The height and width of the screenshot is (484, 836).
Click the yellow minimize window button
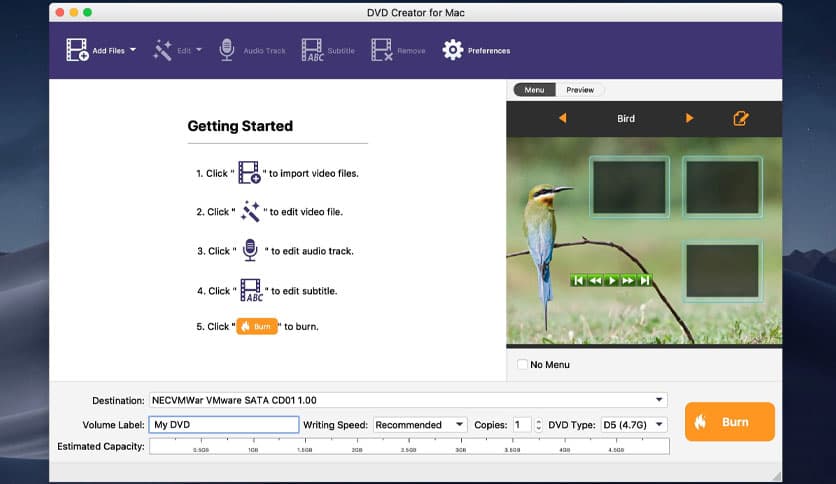[74, 12]
